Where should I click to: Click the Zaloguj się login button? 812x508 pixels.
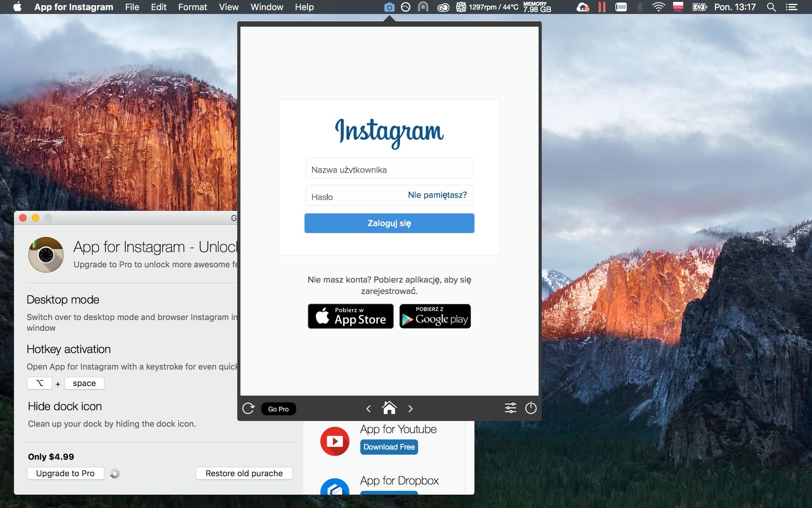[389, 223]
